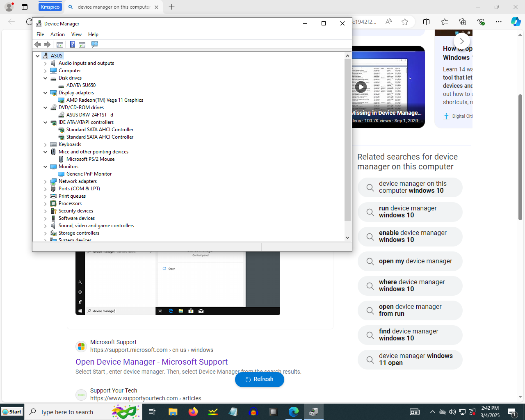This screenshot has height=420, width=525.
Task: Select the ASUS root computer node
Action: 57,56
